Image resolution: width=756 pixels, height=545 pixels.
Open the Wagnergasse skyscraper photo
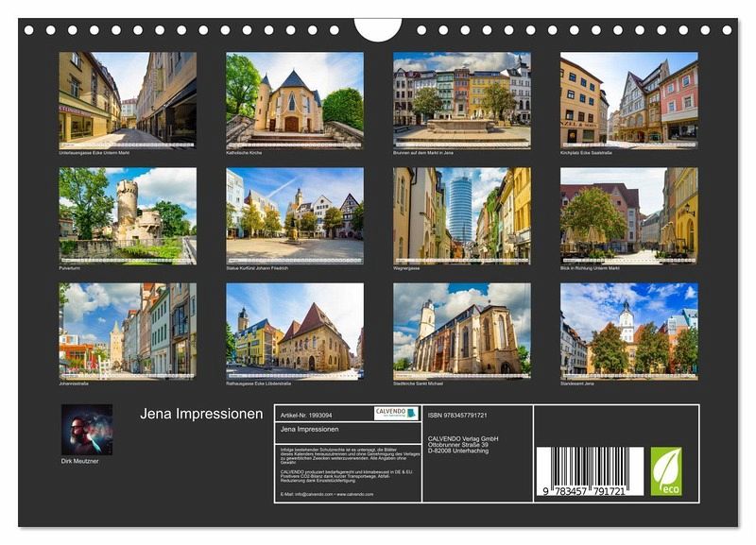click(462, 216)
